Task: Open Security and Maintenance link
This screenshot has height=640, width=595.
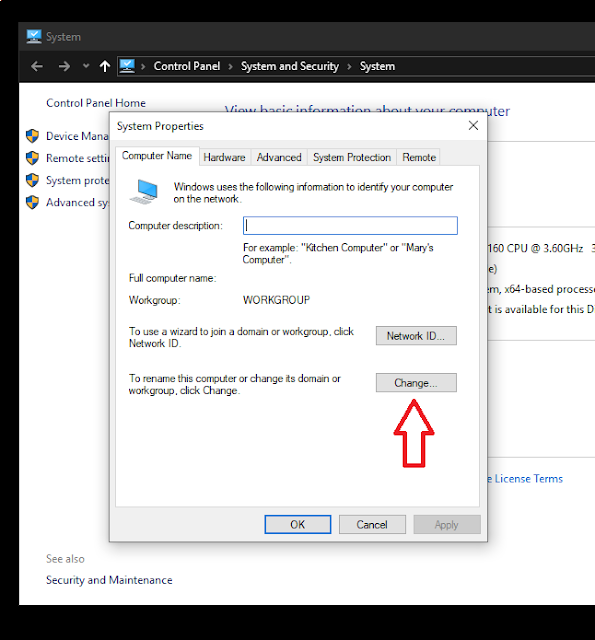Action: [x=109, y=580]
